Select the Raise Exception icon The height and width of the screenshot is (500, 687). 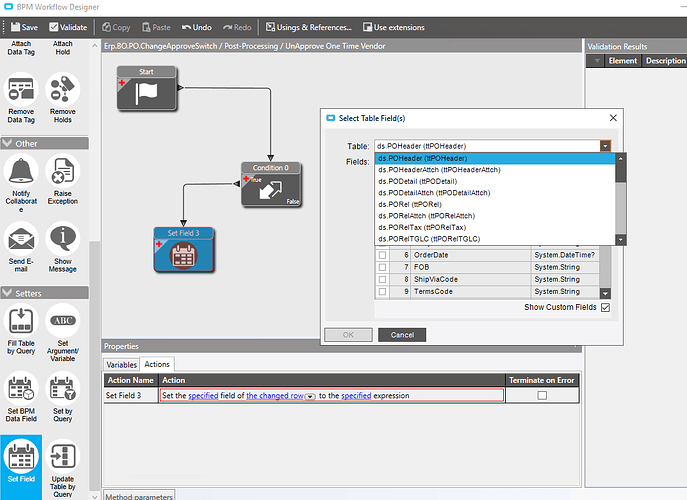click(63, 171)
